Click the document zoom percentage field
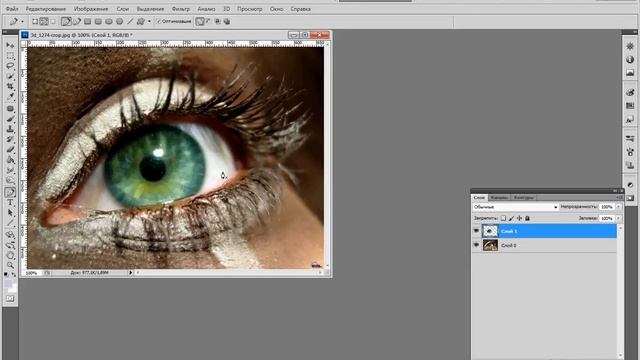Screen dimensions: 640x360 tap(32, 272)
